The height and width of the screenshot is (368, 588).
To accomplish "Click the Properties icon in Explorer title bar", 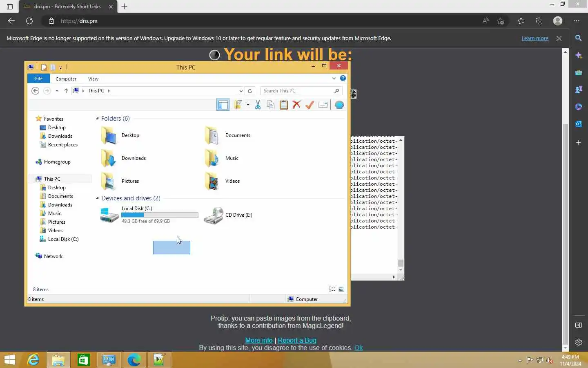I will (x=44, y=67).
